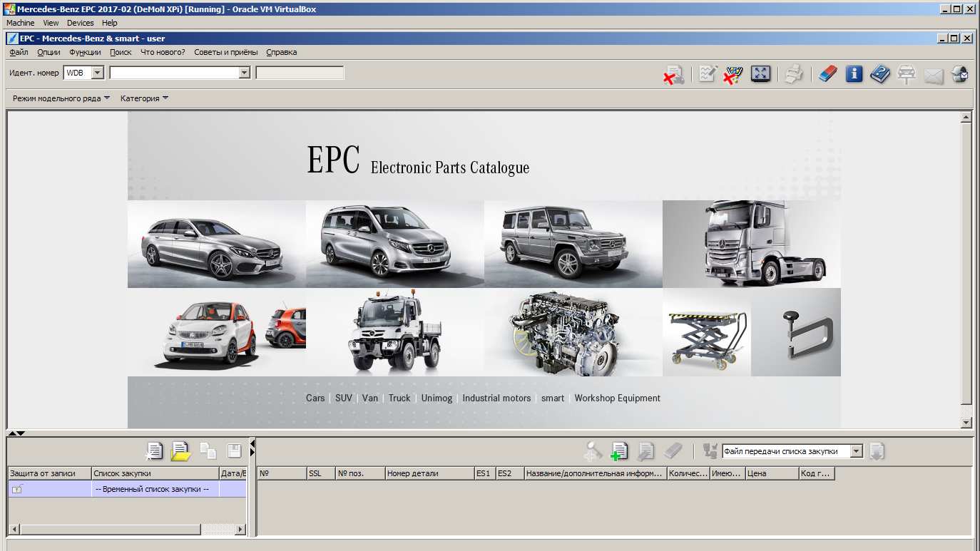Click the grey envelope mail icon

934,76
